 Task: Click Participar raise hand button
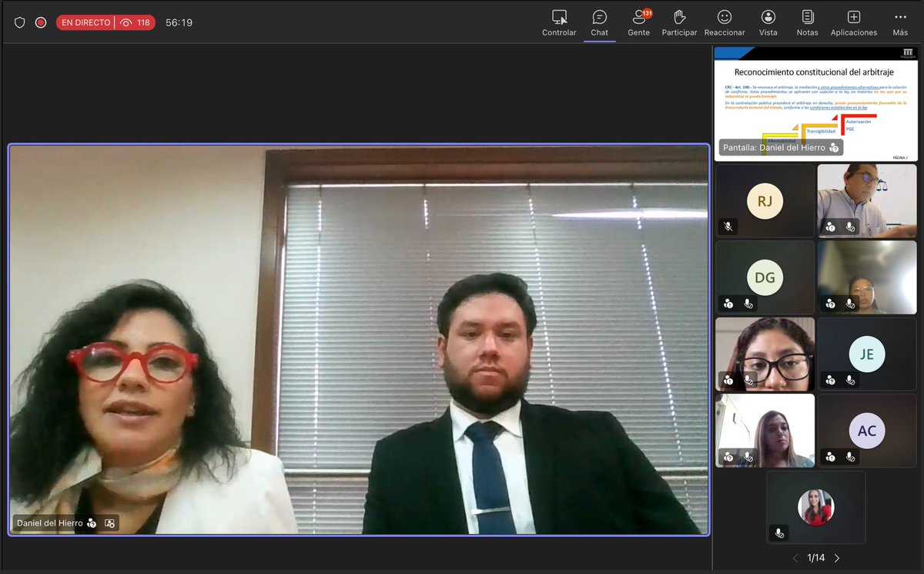click(679, 22)
